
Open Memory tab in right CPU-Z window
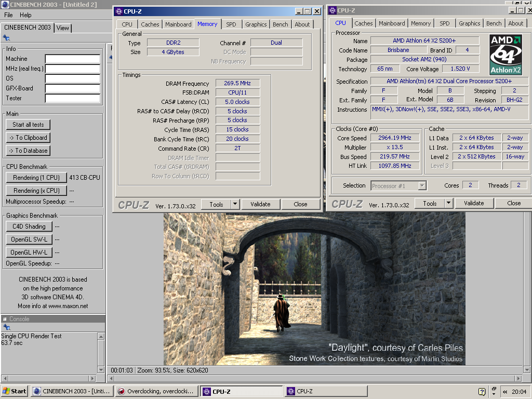(421, 23)
